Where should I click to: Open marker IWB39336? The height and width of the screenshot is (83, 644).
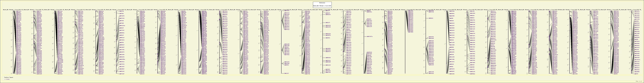pyautogui.click(x=287, y=11)
